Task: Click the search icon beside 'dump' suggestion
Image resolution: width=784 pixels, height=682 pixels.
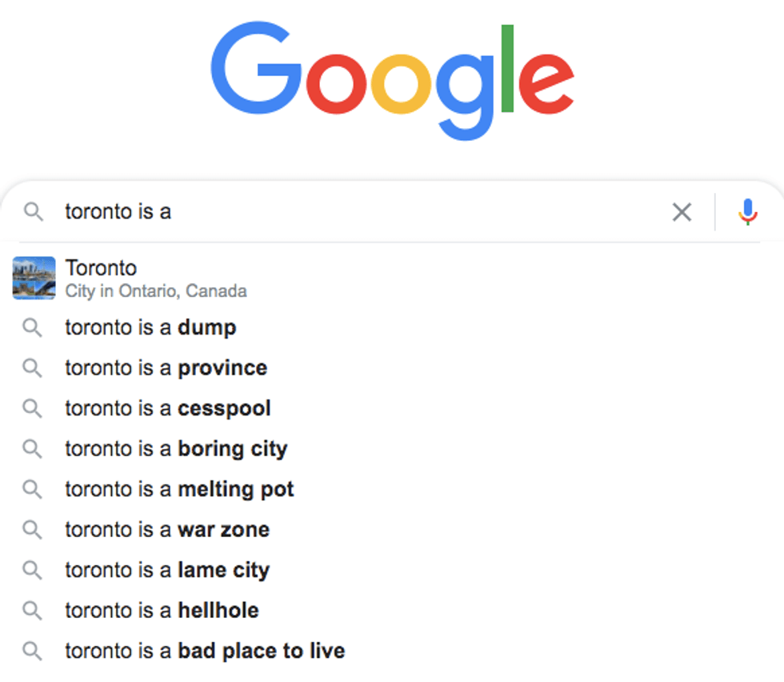Action: [32, 327]
